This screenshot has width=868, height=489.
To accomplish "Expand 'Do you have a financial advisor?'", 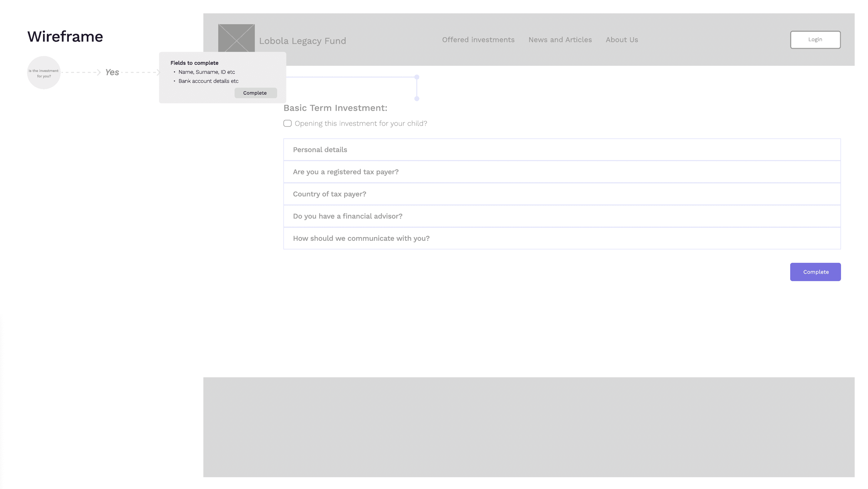I will [561, 216].
